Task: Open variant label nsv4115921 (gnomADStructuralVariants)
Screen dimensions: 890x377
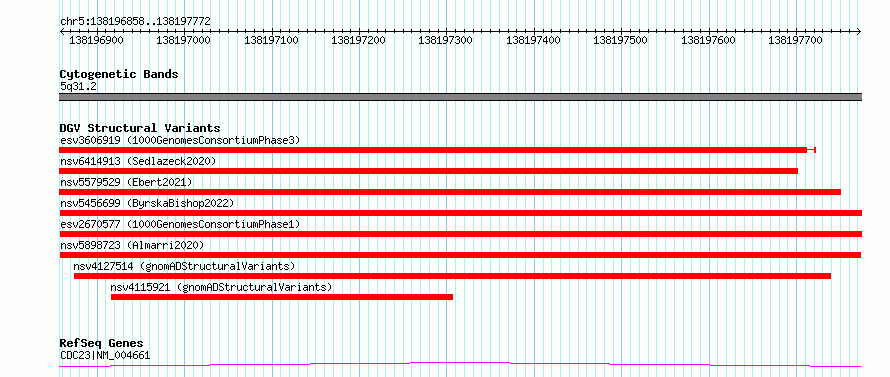Action: pyautogui.click(x=221, y=287)
